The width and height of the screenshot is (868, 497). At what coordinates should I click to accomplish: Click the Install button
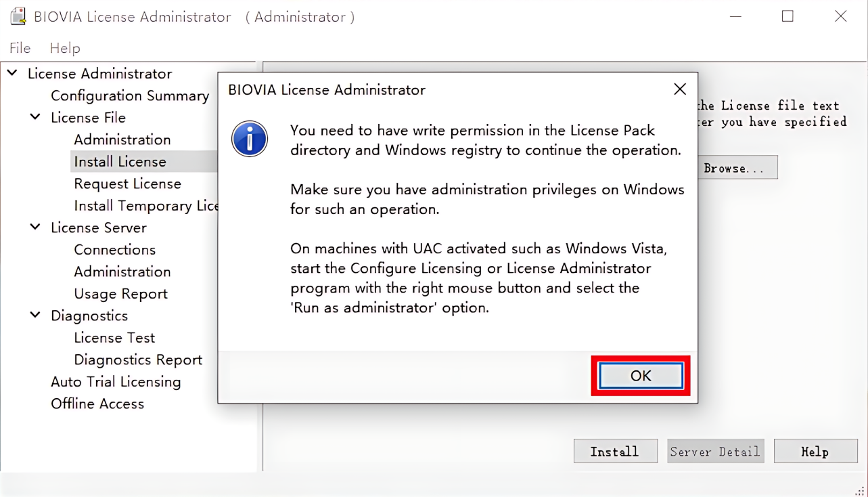pos(615,452)
